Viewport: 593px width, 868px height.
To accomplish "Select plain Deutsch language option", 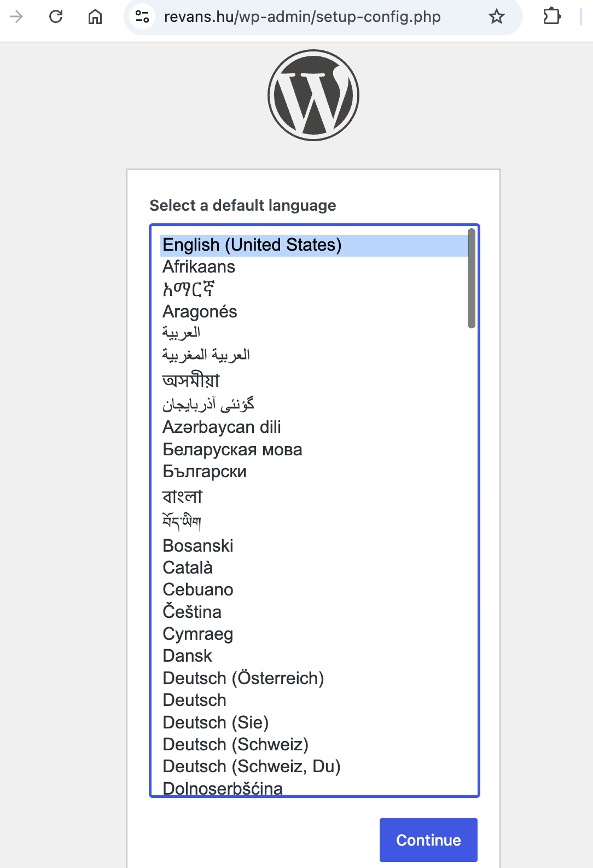I will 314,700.
